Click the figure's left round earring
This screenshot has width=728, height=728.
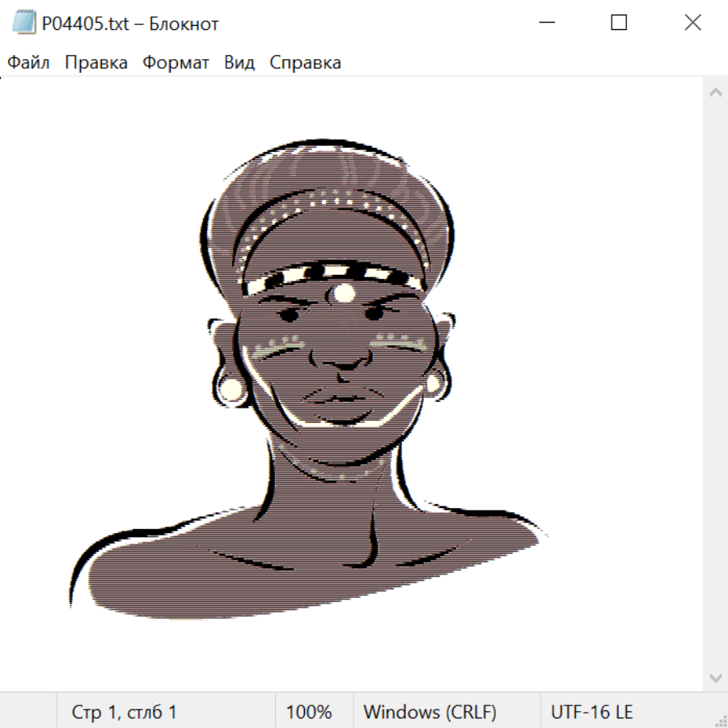tap(231, 388)
